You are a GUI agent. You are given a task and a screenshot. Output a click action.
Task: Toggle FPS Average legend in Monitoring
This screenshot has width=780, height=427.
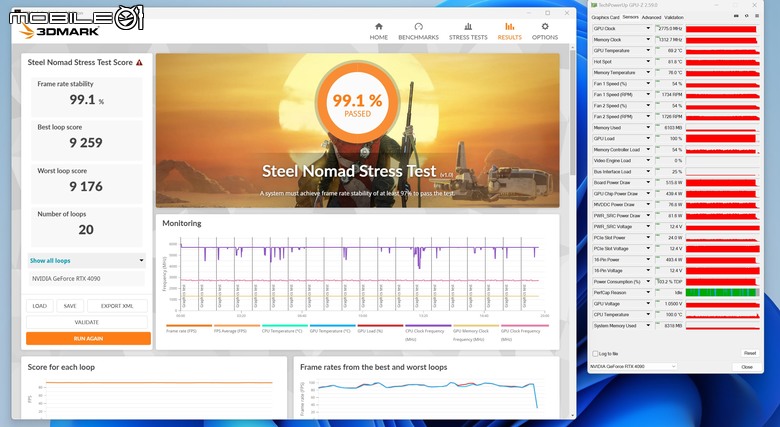(x=236, y=328)
